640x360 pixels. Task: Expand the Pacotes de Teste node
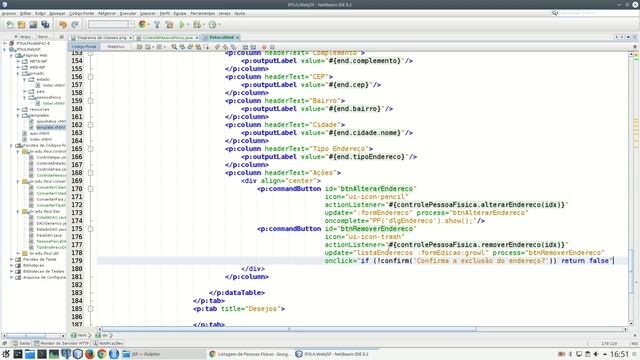pyautogui.click(x=11, y=259)
